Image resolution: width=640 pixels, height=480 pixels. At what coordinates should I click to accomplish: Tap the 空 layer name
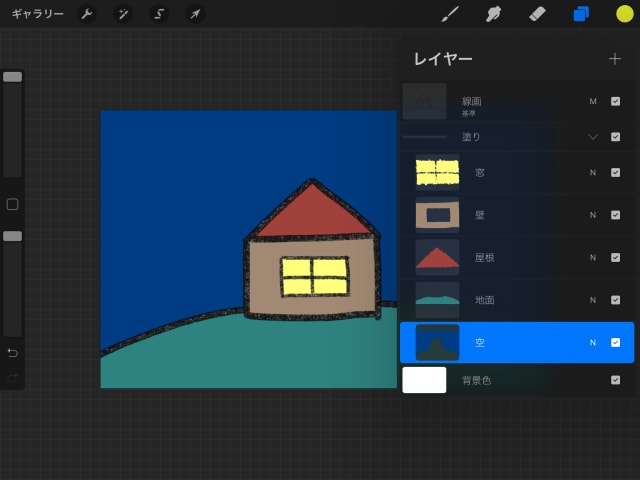point(480,342)
